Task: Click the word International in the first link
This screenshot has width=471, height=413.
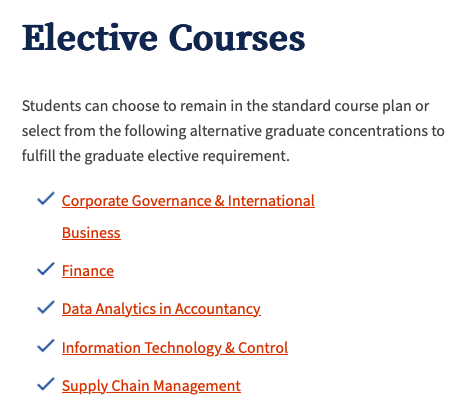Action: [x=271, y=201]
